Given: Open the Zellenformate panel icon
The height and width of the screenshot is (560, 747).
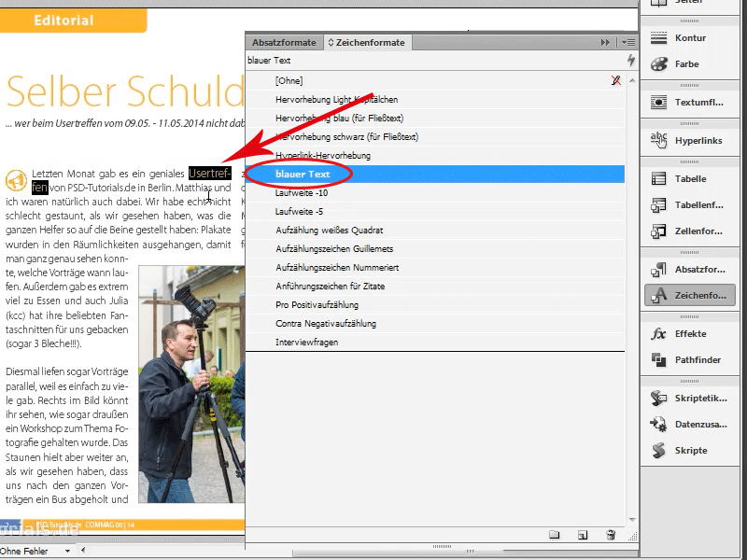Looking at the screenshot, I should 659,231.
